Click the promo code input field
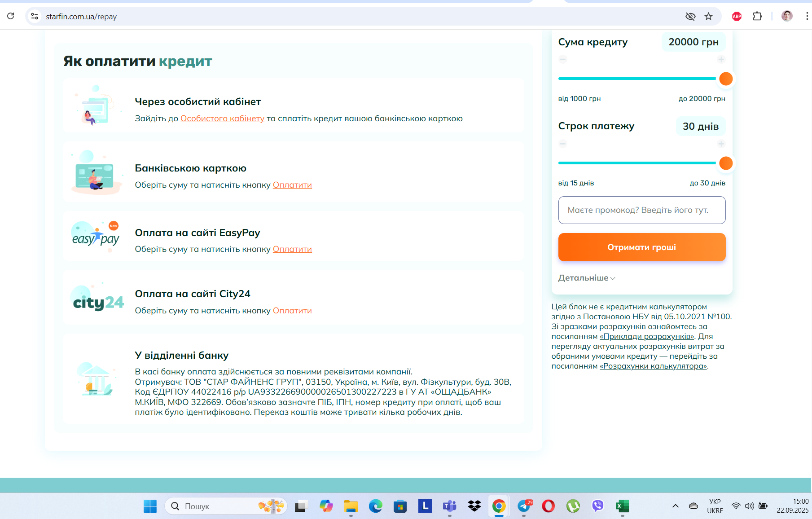This screenshot has height=519, width=812. click(642, 210)
